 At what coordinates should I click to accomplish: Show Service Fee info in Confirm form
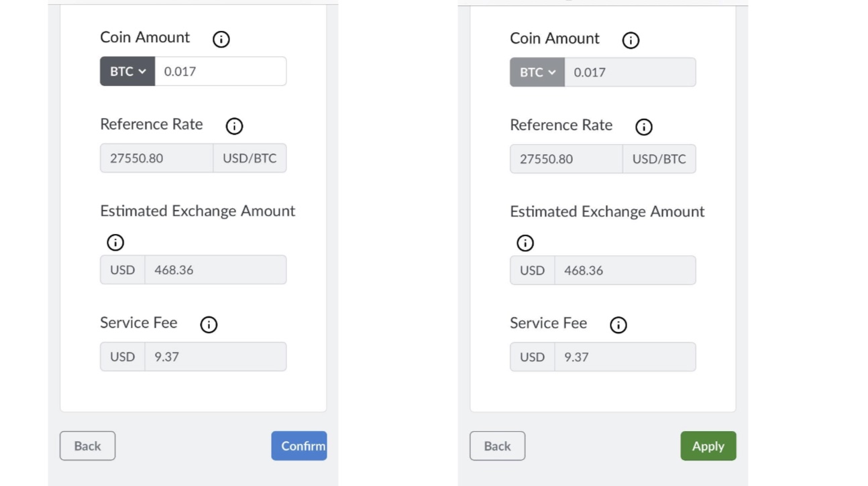tap(209, 324)
